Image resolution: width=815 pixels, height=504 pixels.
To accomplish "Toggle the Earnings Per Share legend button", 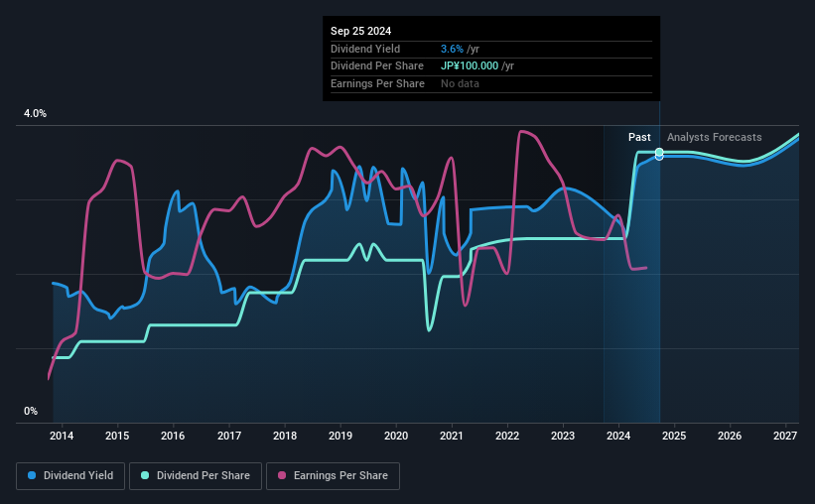I will [x=333, y=476].
